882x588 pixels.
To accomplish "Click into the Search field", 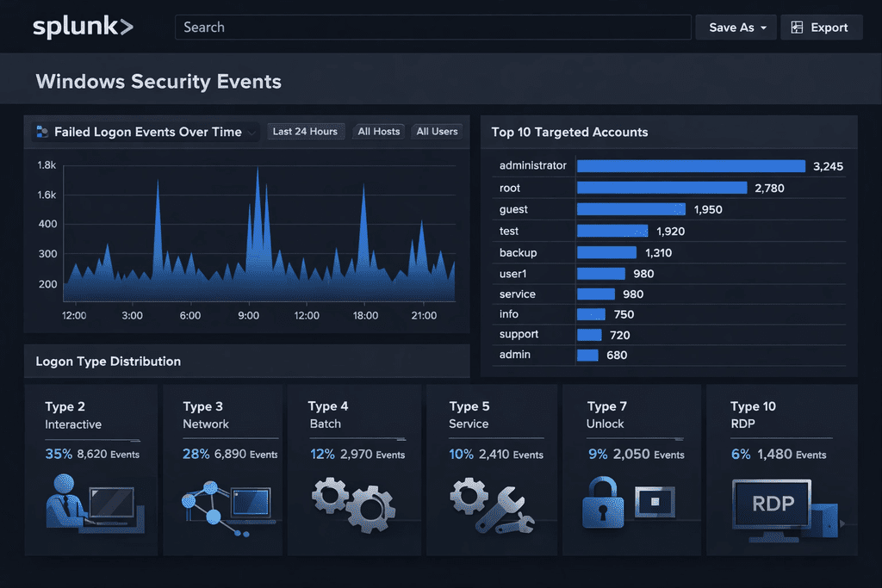I will pyautogui.click(x=434, y=28).
